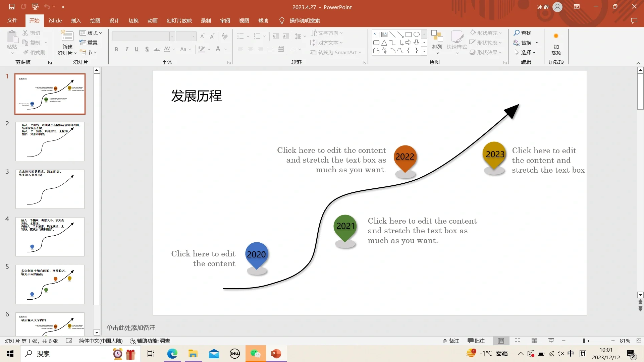Click the zoom slider handle
Viewport: 644px width, 362px height.
(584, 341)
